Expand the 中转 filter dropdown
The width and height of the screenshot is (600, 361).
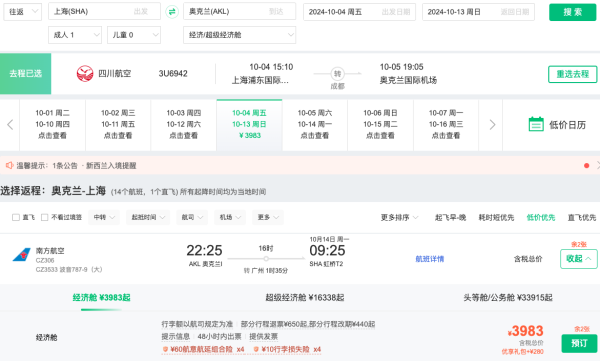point(104,217)
